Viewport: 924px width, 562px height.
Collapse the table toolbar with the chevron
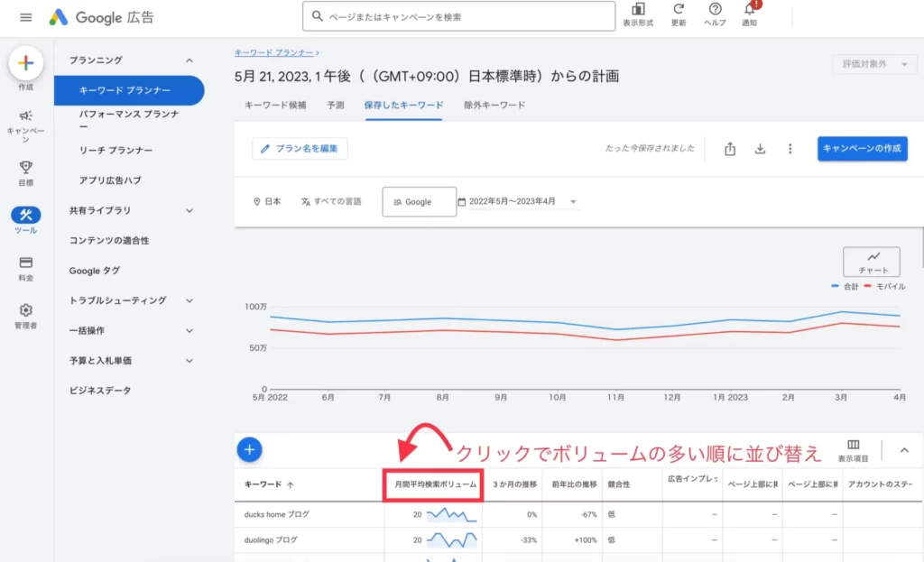click(x=904, y=451)
